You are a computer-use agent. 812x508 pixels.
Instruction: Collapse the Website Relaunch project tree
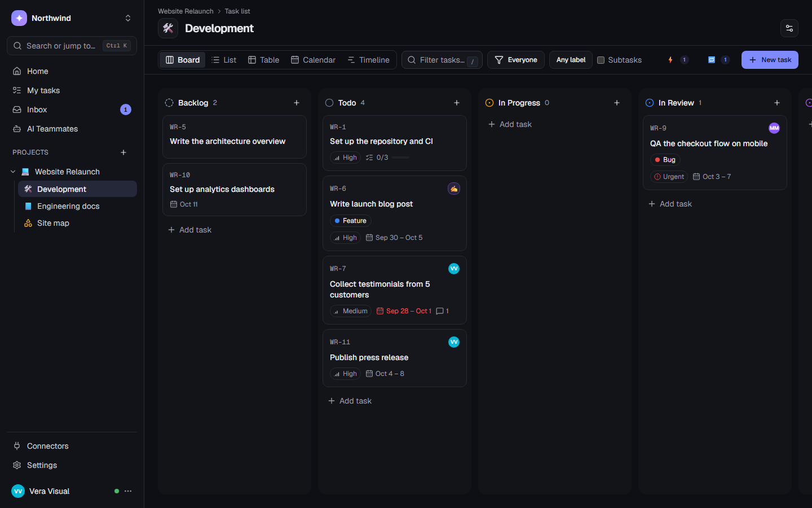coord(13,172)
